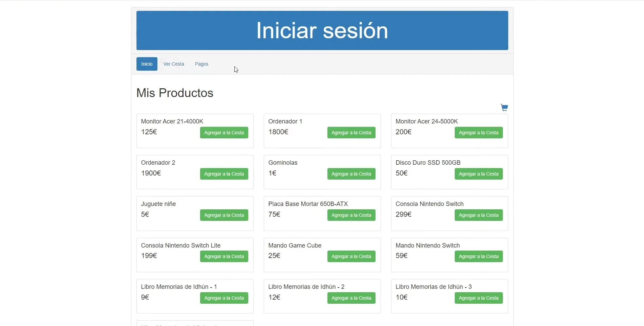This screenshot has width=644, height=326.
Task: Go to the Pagos tab
Action: 201,64
